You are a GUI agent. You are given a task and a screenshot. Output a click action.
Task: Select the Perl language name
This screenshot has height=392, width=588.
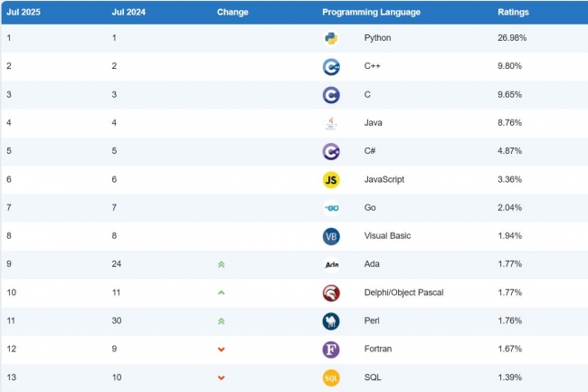pyautogui.click(x=372, y=320)
